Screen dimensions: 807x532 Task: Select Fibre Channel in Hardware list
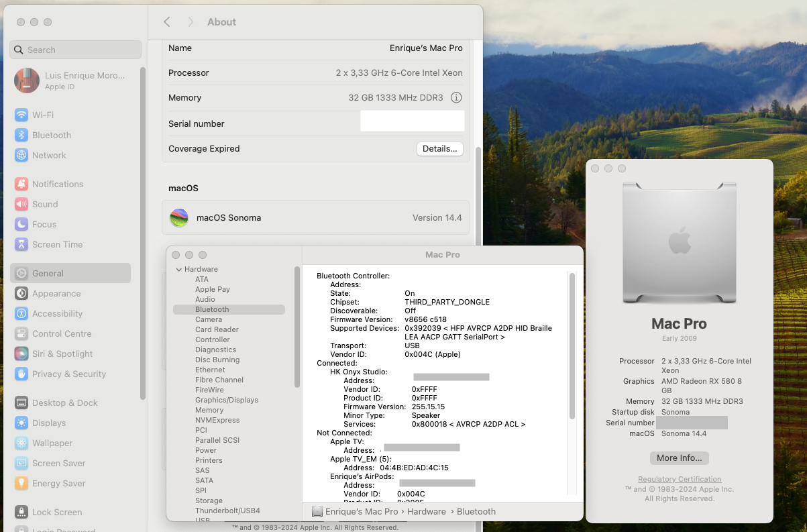coord(219,380)
